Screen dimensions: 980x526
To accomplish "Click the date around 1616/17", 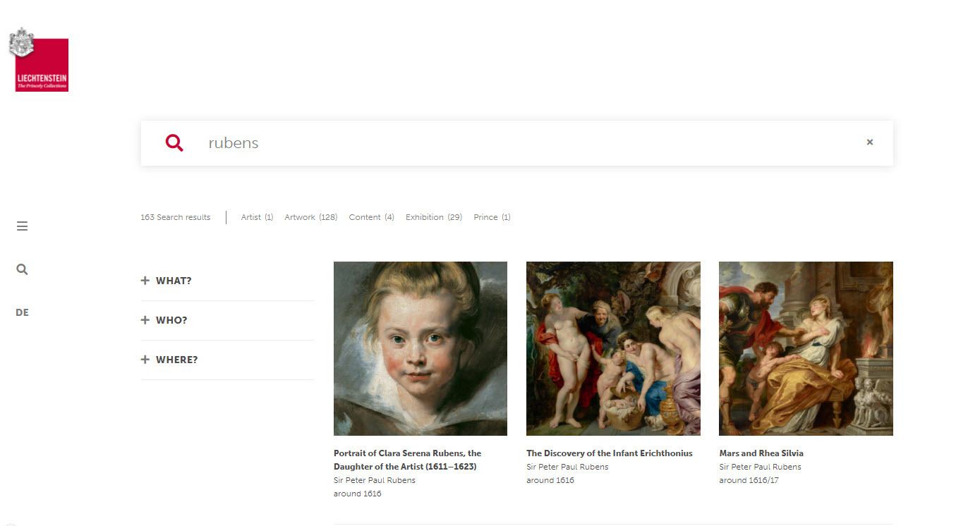I will 749,480.
